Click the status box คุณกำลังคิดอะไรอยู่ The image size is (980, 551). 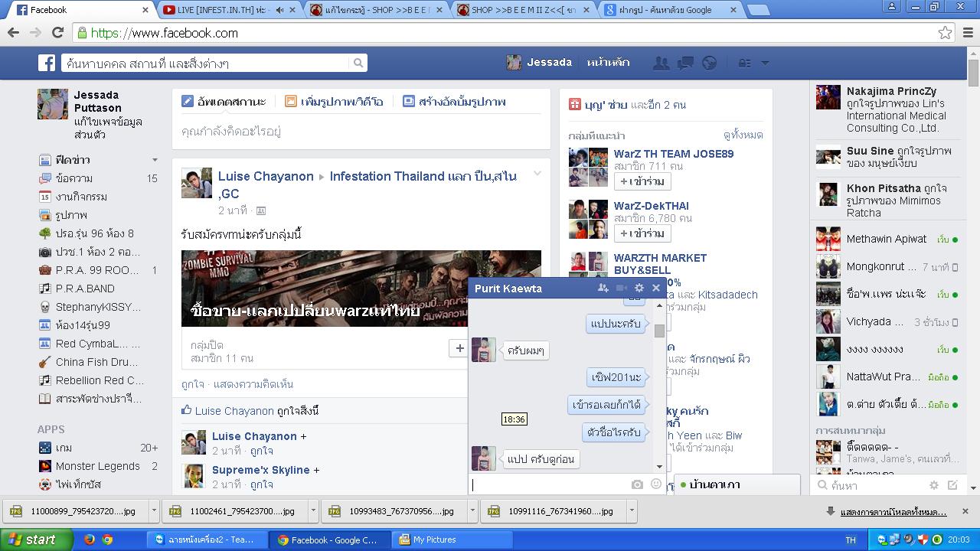point(361,132)
